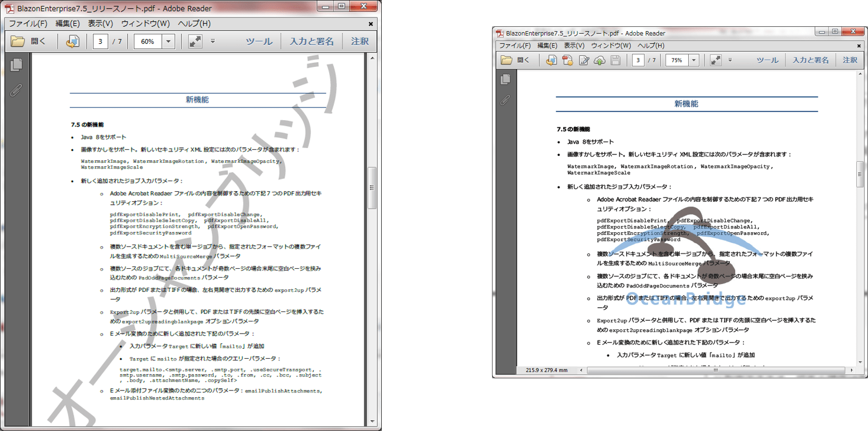Close document with menu-bar x in right window
The width and height of the screenshot is (868, 431).
[x=859, y=46]
